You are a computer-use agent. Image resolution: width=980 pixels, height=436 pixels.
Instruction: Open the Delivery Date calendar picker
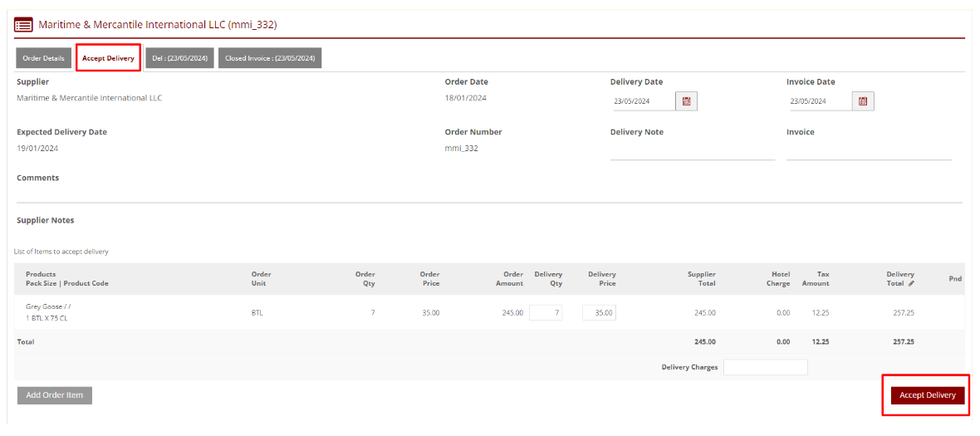coord(686,101)
